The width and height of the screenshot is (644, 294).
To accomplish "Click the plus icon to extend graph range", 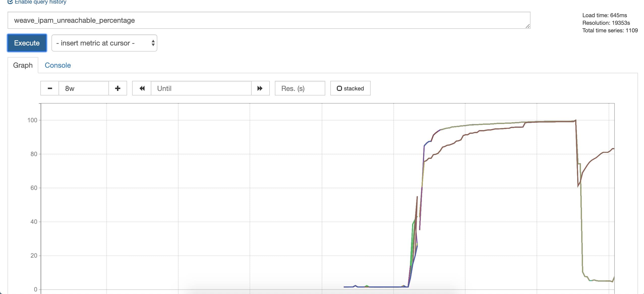I will (118, 88).
